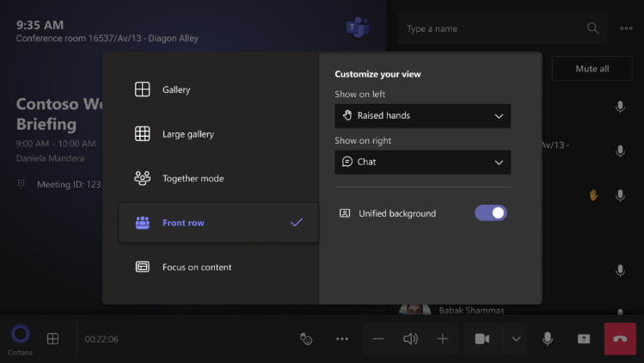
Task: Decrease volume with the minus button
Action: click(378, 339)
